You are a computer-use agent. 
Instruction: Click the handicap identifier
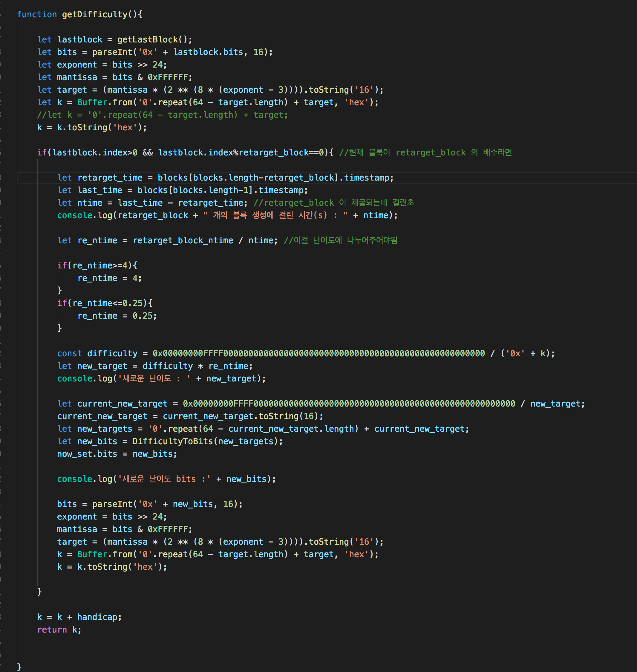(97, 617)
